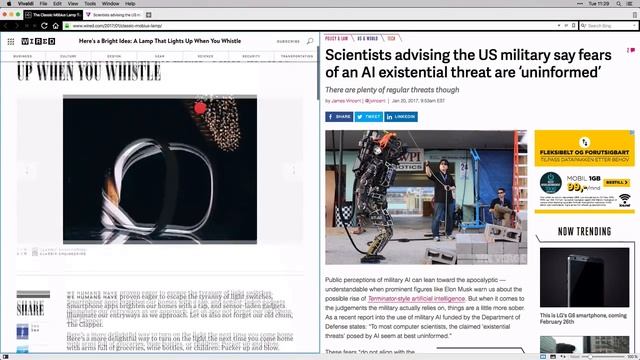
Task: Share Wired article via Facebook icon
Action: pyautogui.click(x=22, y=331)
